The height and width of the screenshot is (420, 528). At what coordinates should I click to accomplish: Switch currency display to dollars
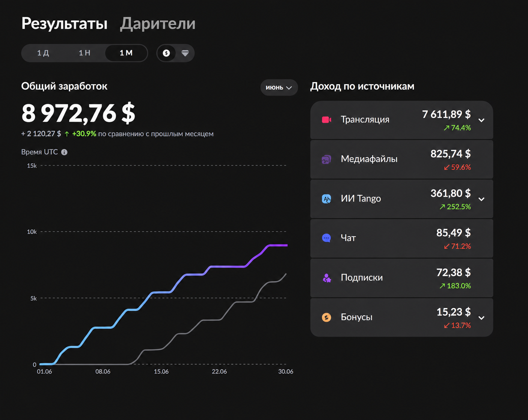tap(166, 53)
